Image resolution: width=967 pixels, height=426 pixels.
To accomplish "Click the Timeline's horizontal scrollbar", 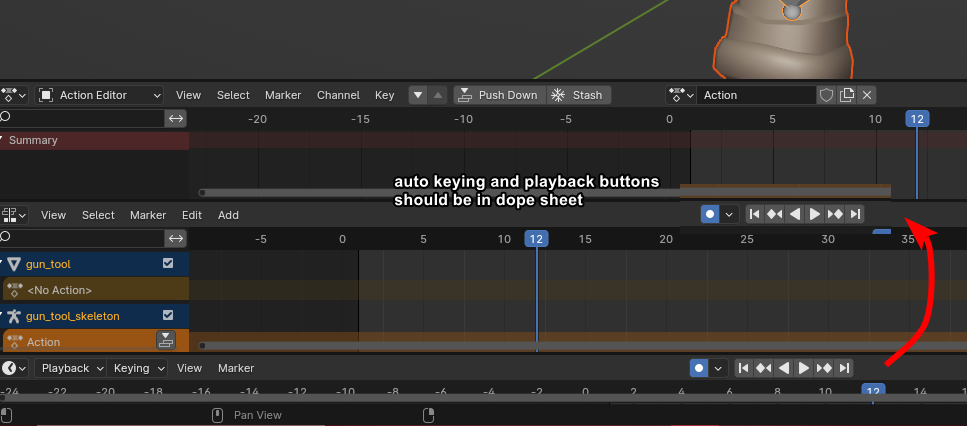I will pyautogui.click(x=484, y=398).
